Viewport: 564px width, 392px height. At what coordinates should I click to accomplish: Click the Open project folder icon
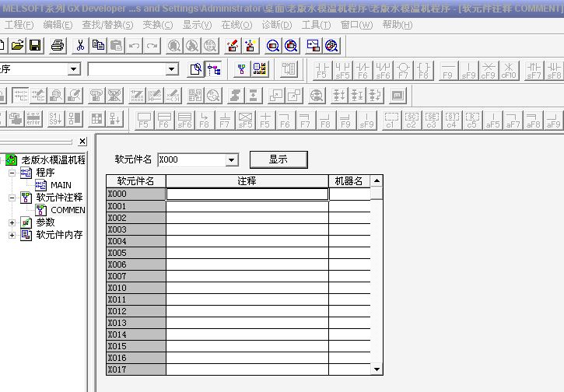coord(17,46)
